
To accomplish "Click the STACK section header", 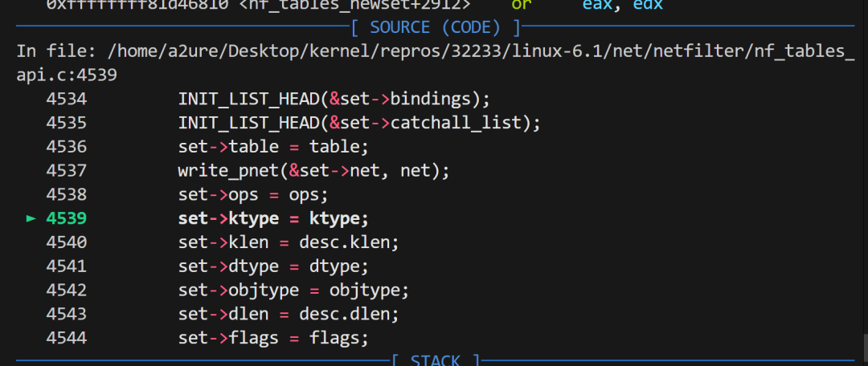I will [436, 360].
